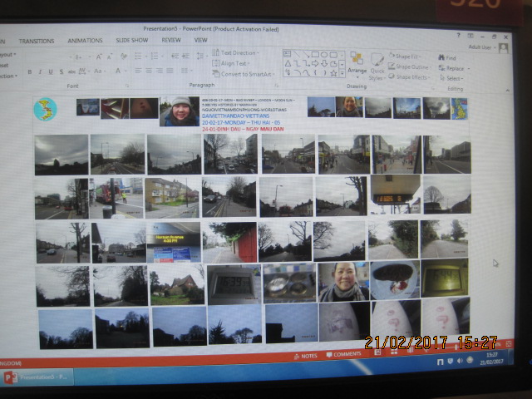Screen dimensions: 532x399
Task: Select the Triangle shape
Action: 288,63
